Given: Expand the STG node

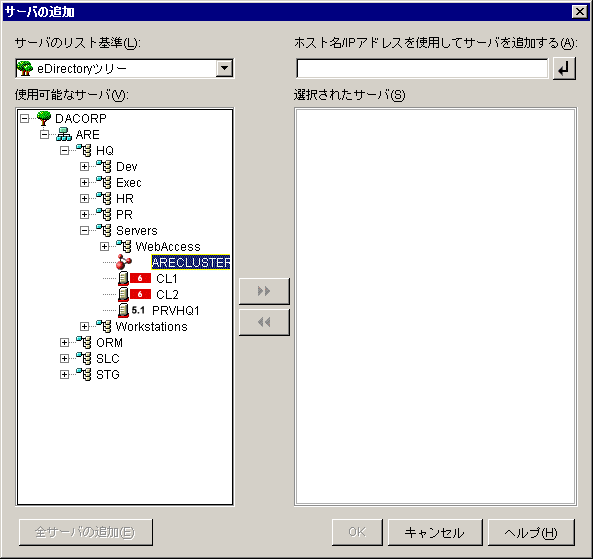Looking at the screenshot, I should click(65, 374).
